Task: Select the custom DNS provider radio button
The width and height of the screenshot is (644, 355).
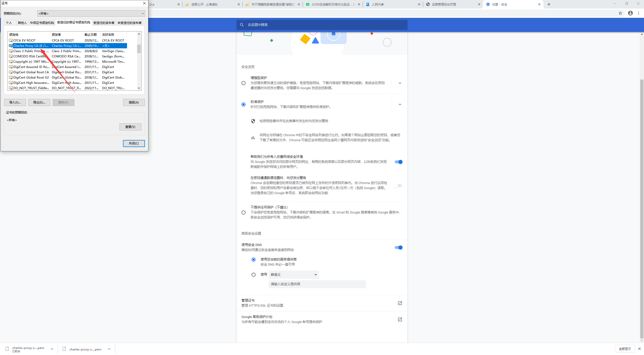Action: [253, 275]
